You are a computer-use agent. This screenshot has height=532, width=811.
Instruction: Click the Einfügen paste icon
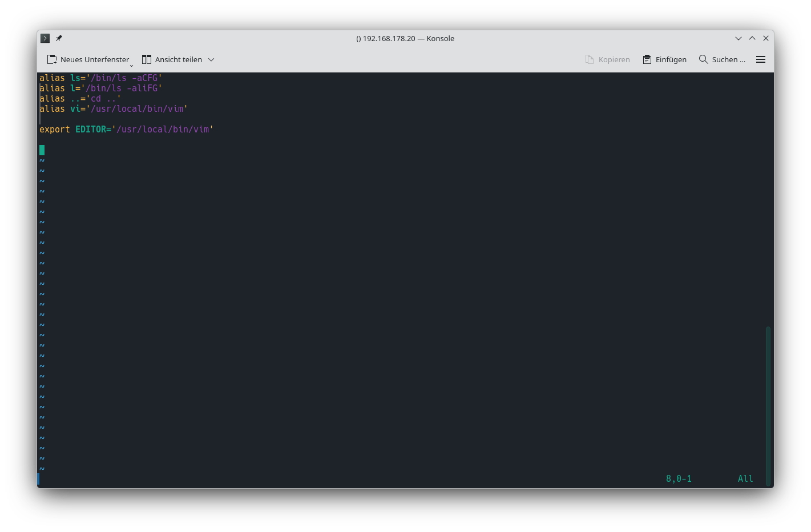(647, 59)
